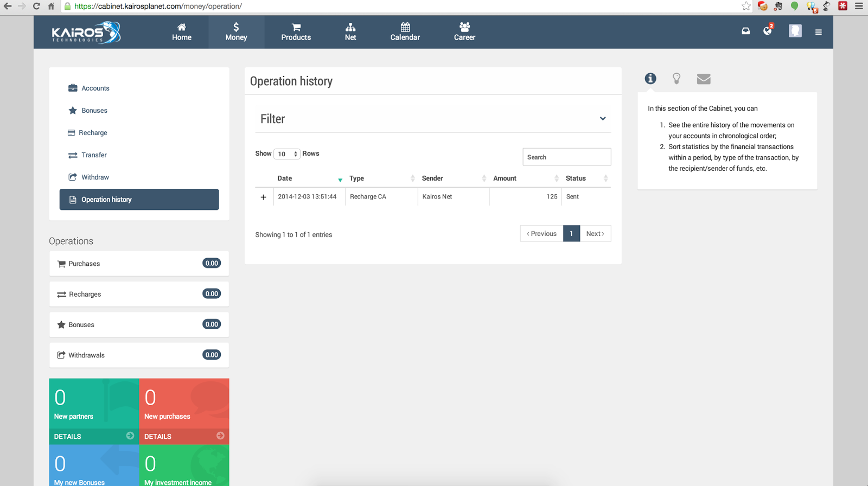868x486 pixels.
Task: Open the hamburger menu in the header
Action: coord(818,32)
